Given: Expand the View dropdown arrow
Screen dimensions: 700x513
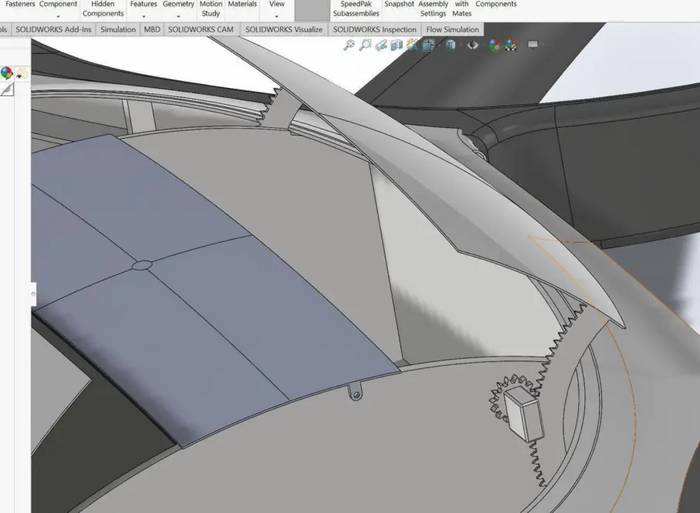Looking at the screenshot, I should click(x=276, y=16).
